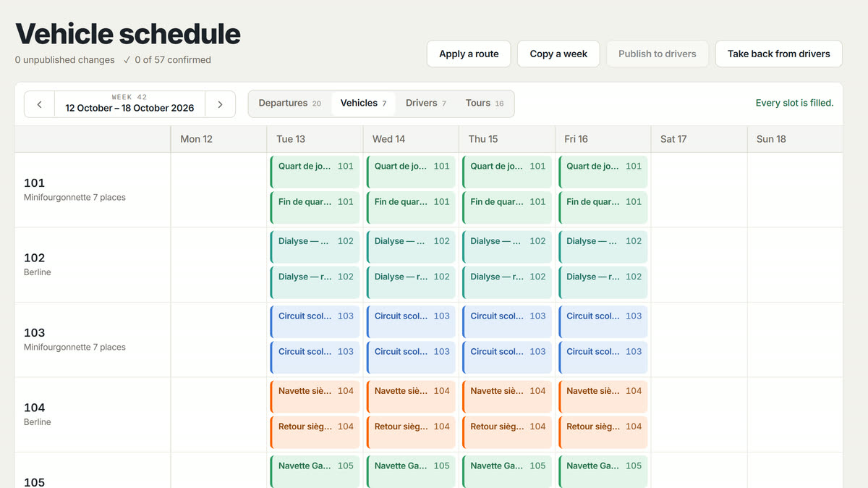Open Tuesday's first Dialyse 102 card

point(315,247)
